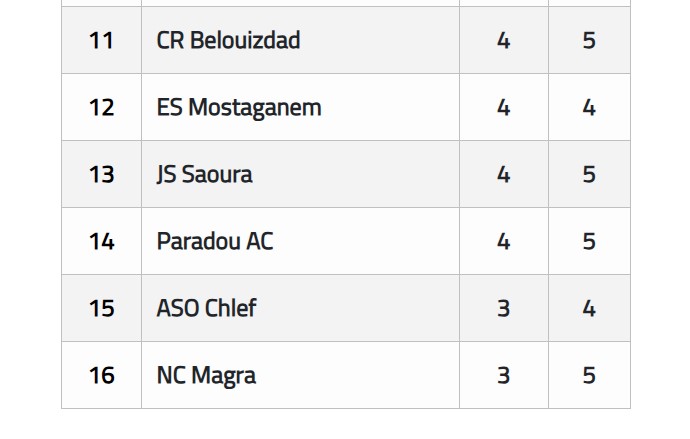Click value 5 in Paradou AC row
Screen dimensions: 690x439
(589, 241)
